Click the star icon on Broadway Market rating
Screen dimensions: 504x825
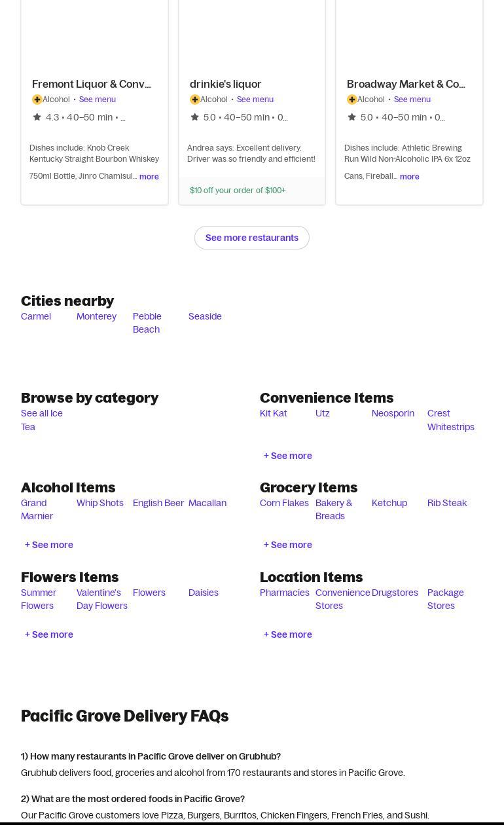click(351, 117)
